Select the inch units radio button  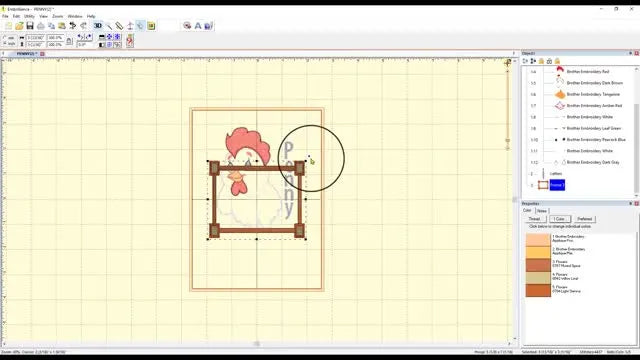5,44
